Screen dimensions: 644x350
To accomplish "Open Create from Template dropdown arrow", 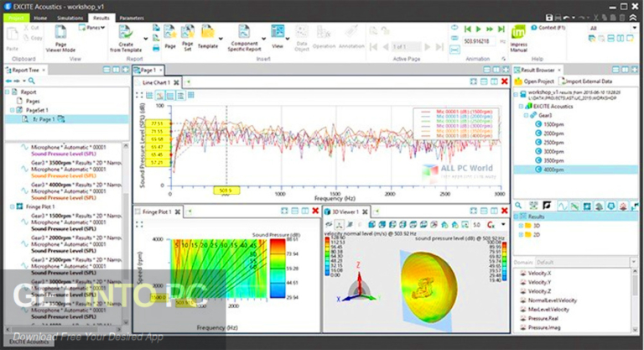I will [x=145, y=39].
